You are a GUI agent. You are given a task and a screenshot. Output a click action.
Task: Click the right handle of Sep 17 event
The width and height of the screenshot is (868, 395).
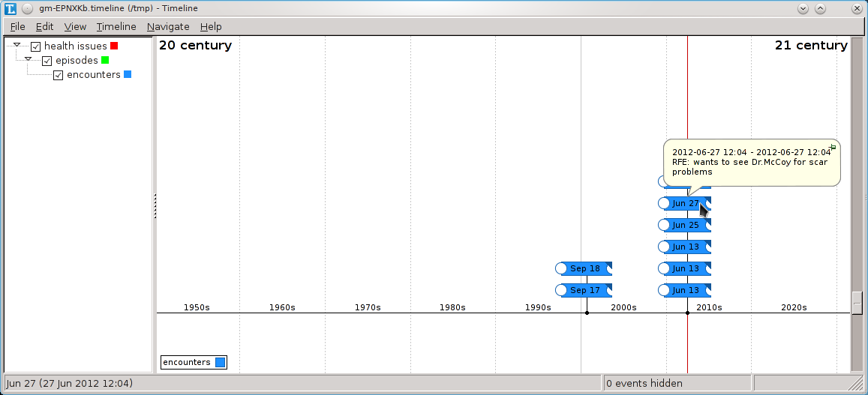608,291
